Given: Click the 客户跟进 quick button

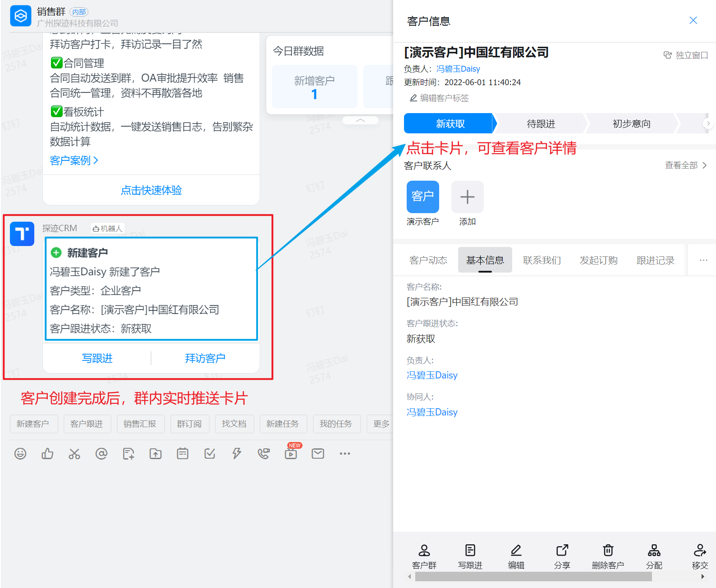Looking at the screenshot, I should click(x=87, y=424).
